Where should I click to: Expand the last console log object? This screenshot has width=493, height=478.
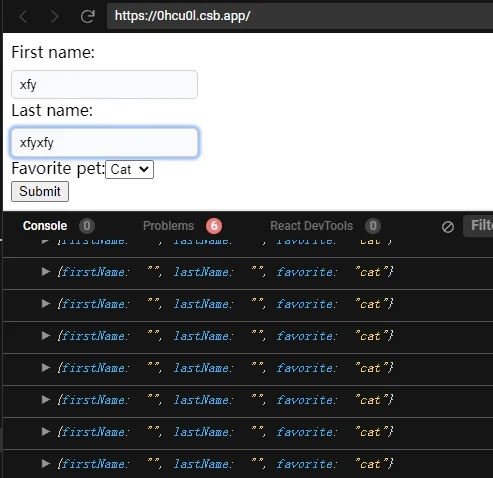46,463
